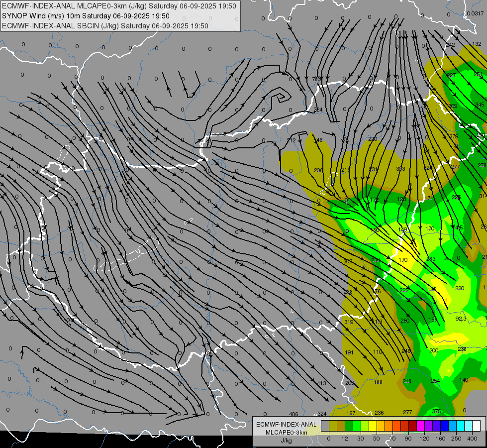Click the map value 319

point(349,322)
